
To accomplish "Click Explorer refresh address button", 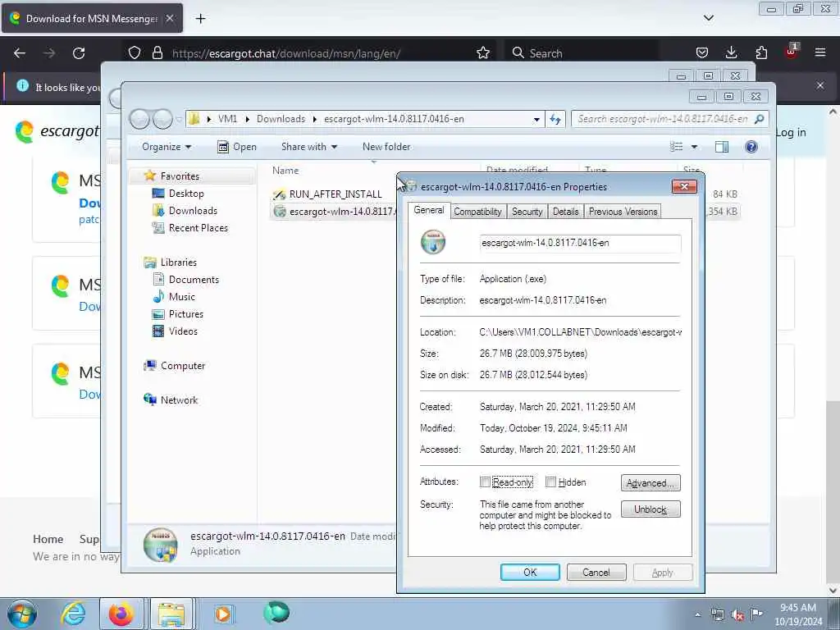I will point(555,119).
